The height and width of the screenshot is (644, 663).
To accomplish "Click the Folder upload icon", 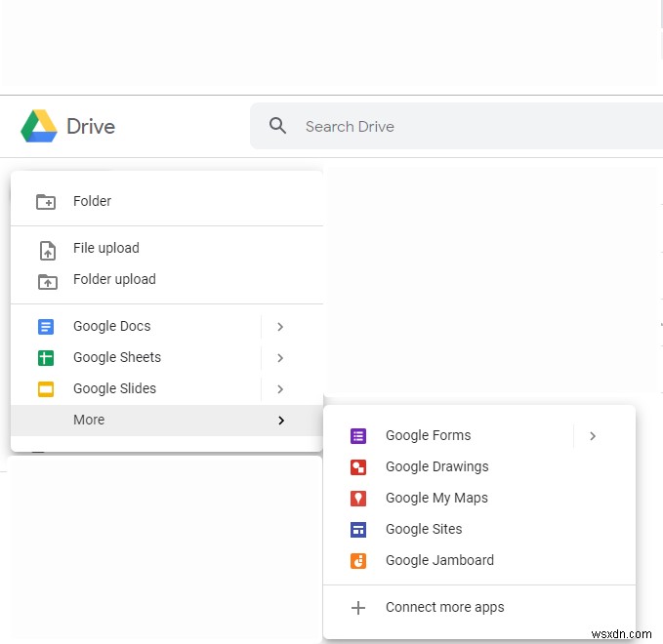I will (47, 281).
